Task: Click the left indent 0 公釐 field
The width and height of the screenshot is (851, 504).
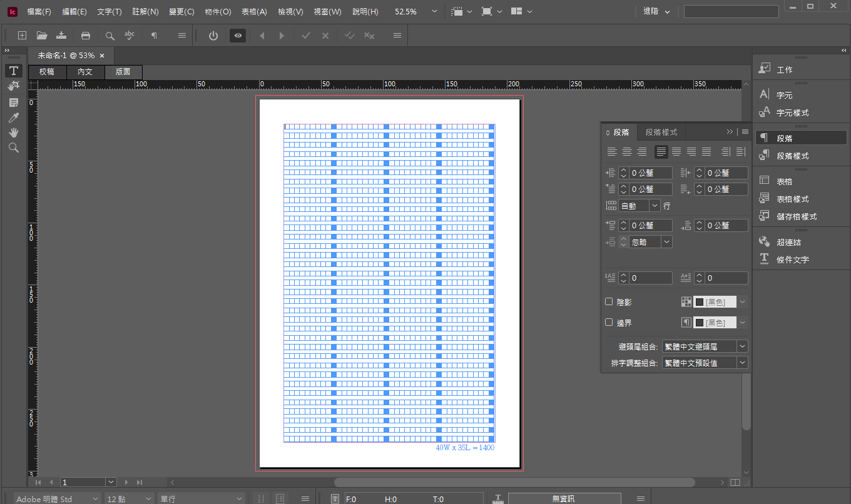Action: pyautogui.click(x=651, y=173)
